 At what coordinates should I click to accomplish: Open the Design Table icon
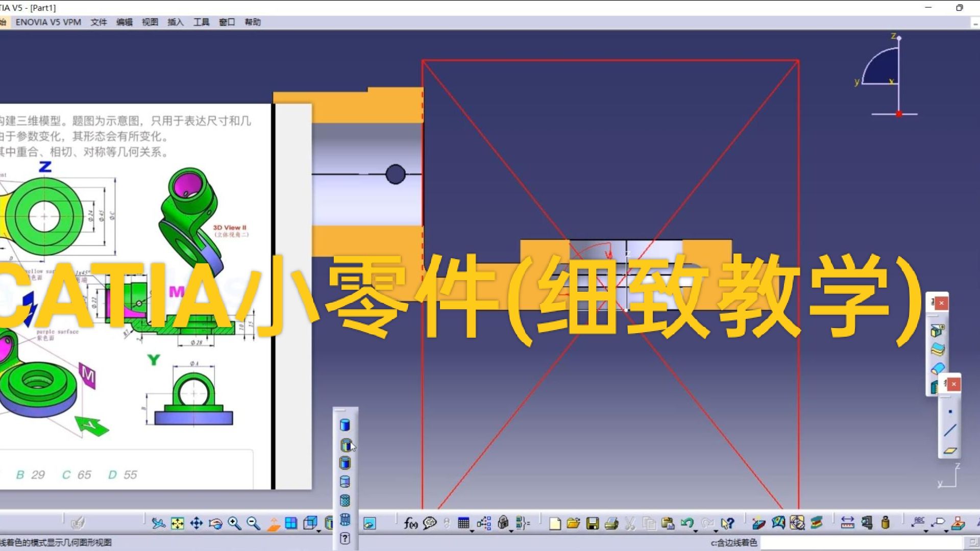pos(463,523)
